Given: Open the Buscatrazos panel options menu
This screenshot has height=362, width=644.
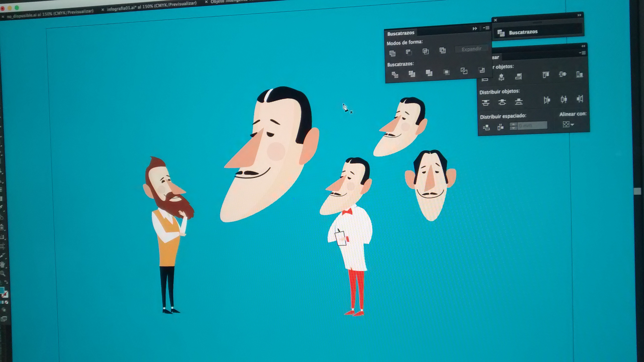Looking at the screenshot, I should click(x=486, y=28).
